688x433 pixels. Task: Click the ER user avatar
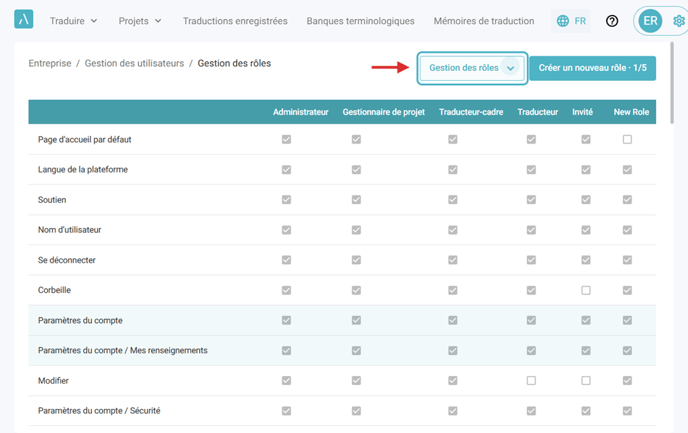(x=650, y=21)
